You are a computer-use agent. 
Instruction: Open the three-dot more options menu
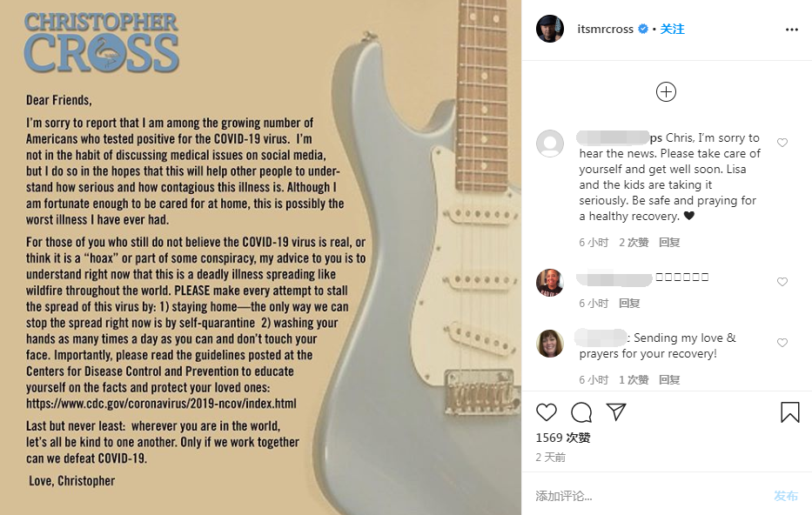[x=791, y=30]
